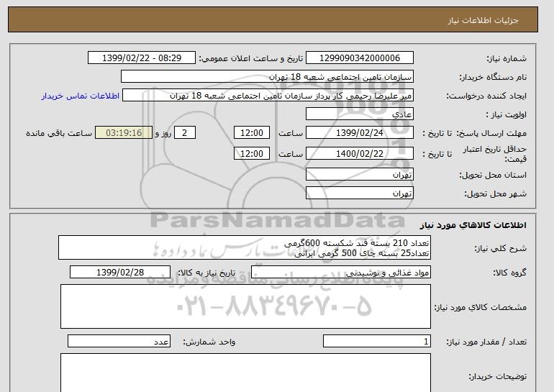Click the price validity time 12:00 field
Viewport: 554px width, 392px height.
(252, 154)
